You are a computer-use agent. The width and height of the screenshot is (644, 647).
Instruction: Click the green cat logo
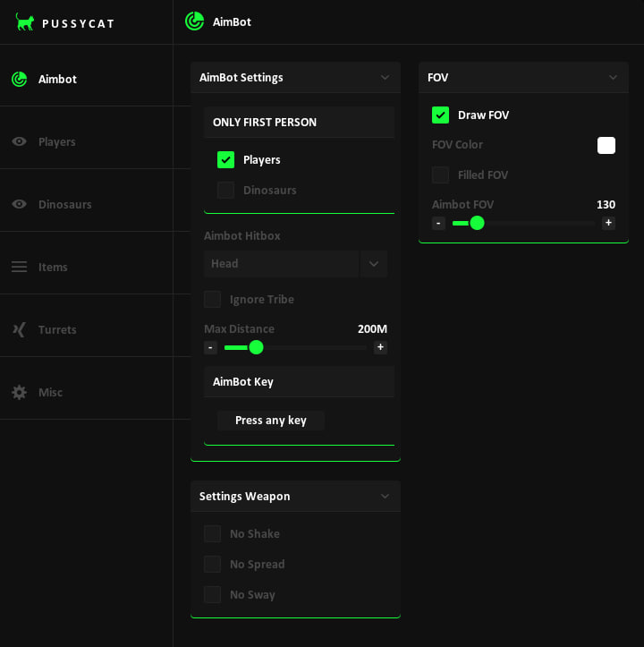pyautogui.click(x=25, y=22)
